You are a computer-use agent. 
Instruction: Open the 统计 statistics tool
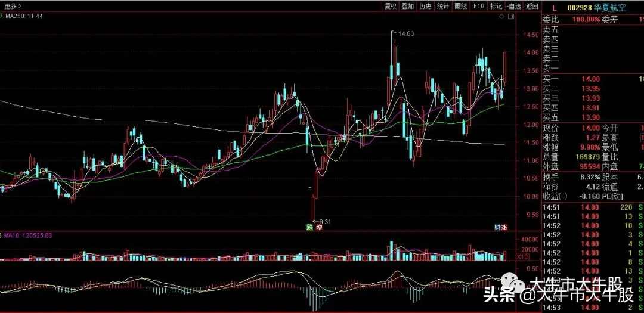tap(443, 6)
